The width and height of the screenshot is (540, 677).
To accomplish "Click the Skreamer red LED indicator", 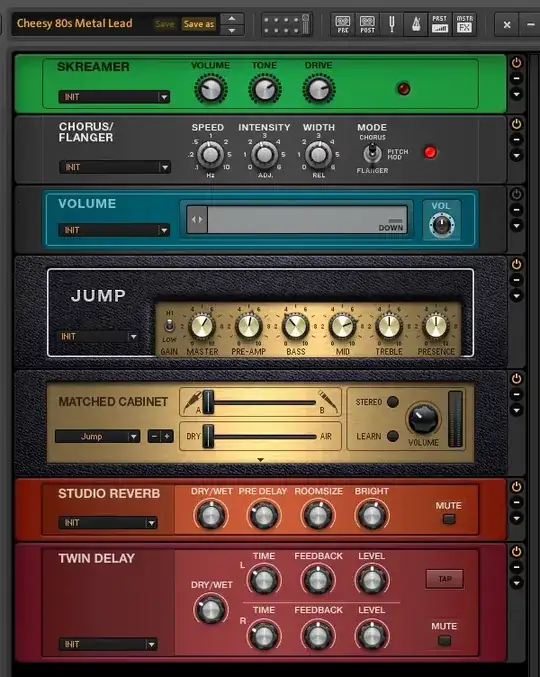I will [x=403, y=89].
